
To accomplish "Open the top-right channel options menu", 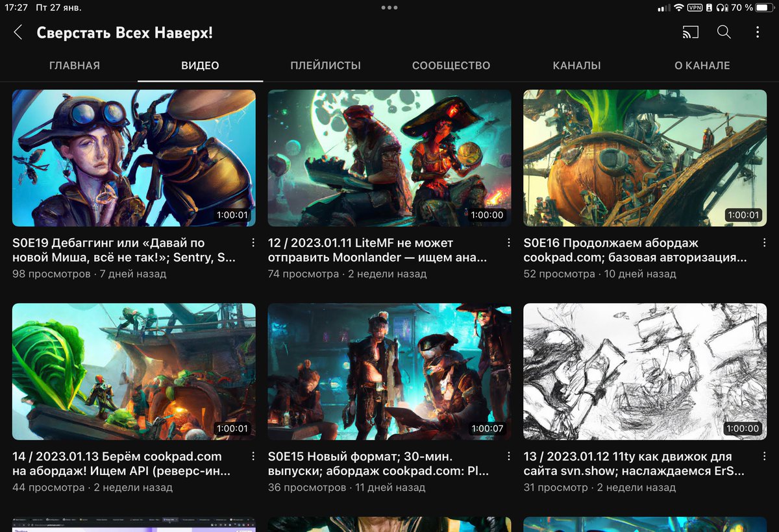I will coord(758,32).
